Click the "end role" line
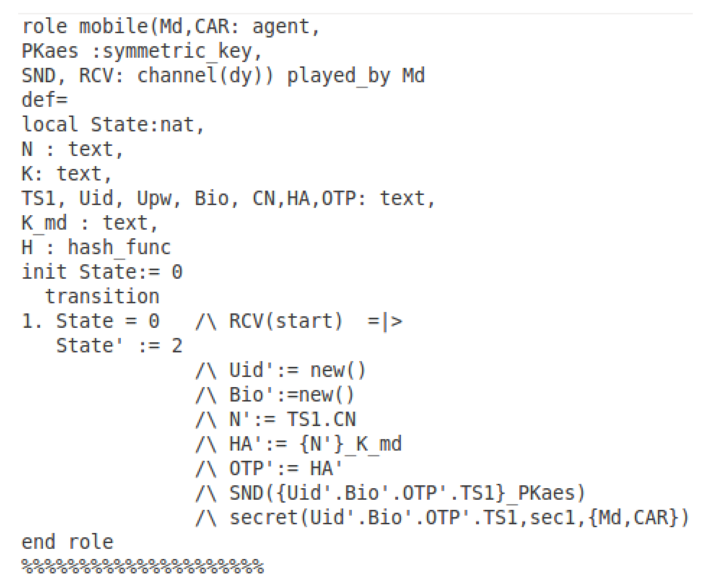This screenshot has height=588, width=703. [x=67, y=542]
